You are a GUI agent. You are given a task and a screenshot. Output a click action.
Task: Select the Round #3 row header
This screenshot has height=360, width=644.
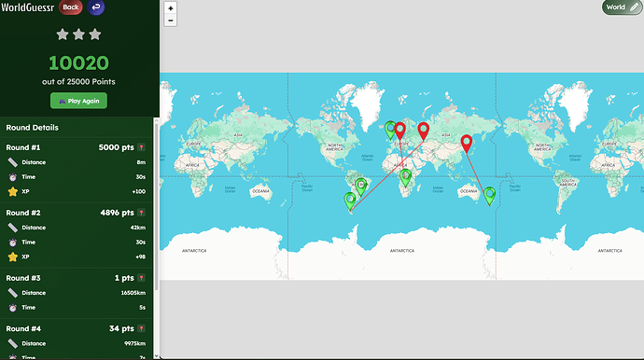76,278
